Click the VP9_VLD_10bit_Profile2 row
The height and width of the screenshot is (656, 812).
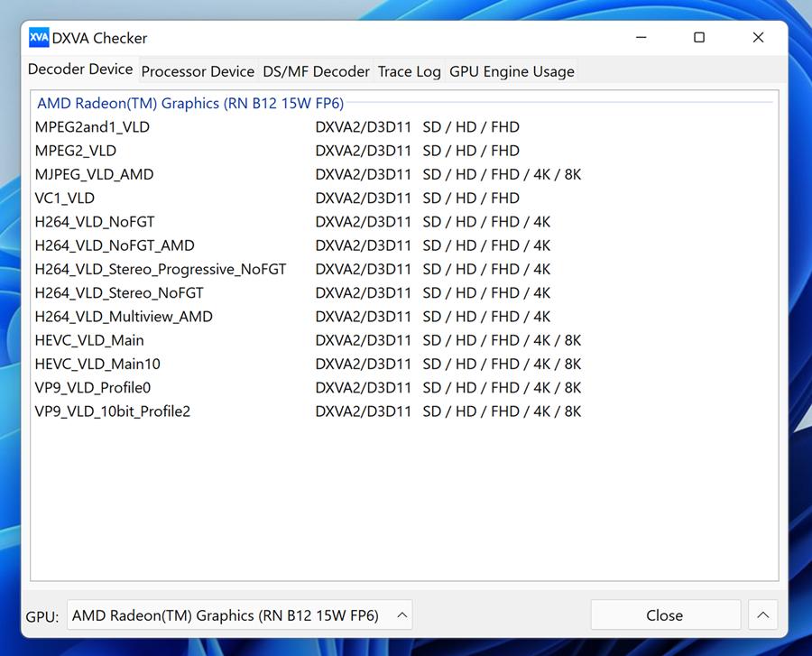click(113, 411)
